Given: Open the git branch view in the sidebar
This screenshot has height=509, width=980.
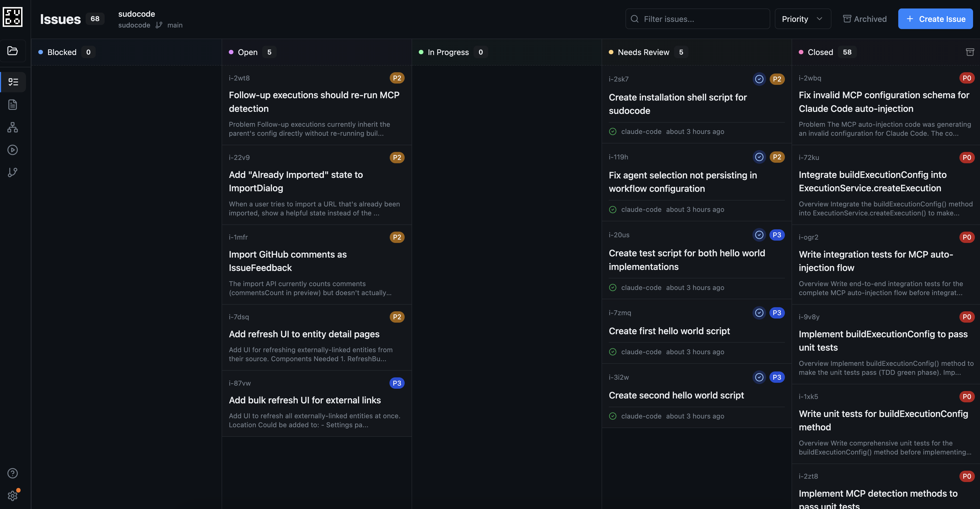Looking at the screenshot, I should (13, 172).
